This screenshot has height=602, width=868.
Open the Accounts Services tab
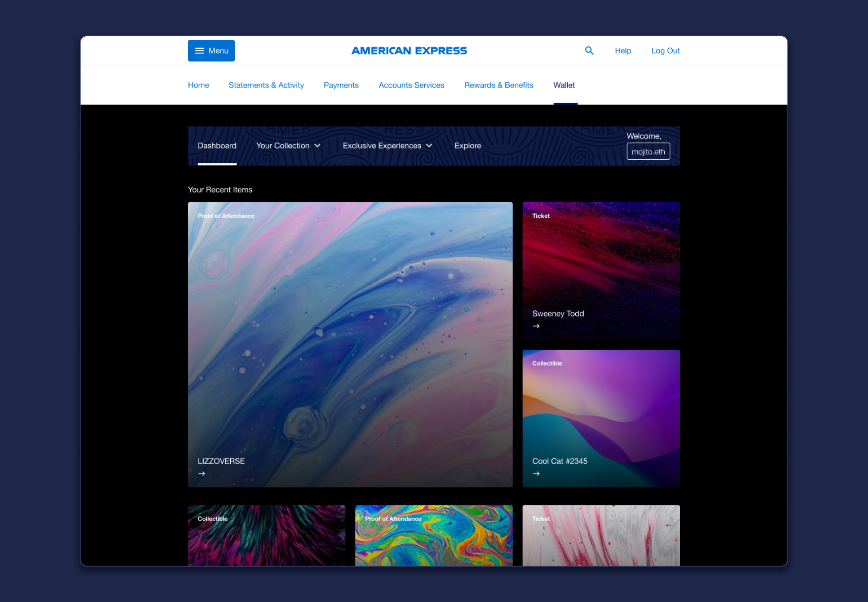pos(411,85)
